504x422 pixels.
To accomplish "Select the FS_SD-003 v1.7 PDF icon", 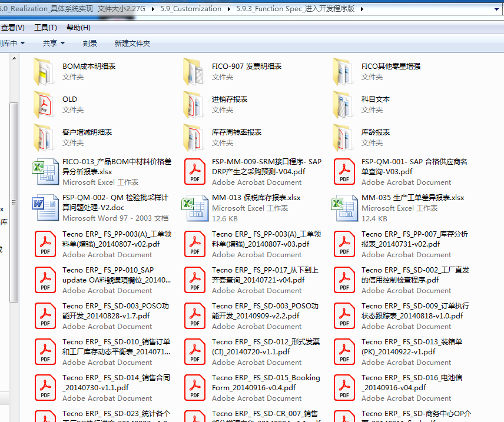I will point(45,316).
